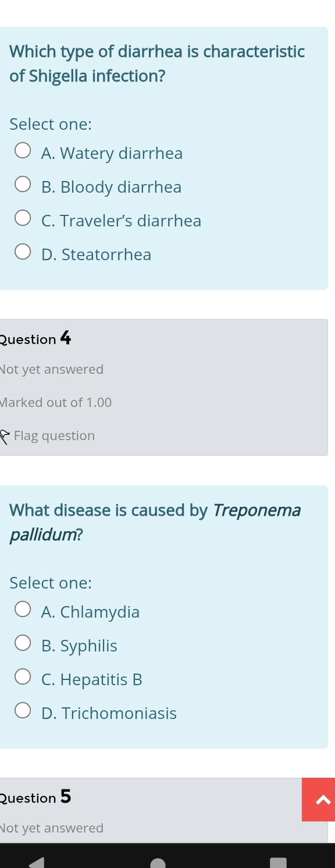Select answer D. Steatorrhea
This screenshot has width=335, height=868.
pyautogui.click(x=22, y=251)
